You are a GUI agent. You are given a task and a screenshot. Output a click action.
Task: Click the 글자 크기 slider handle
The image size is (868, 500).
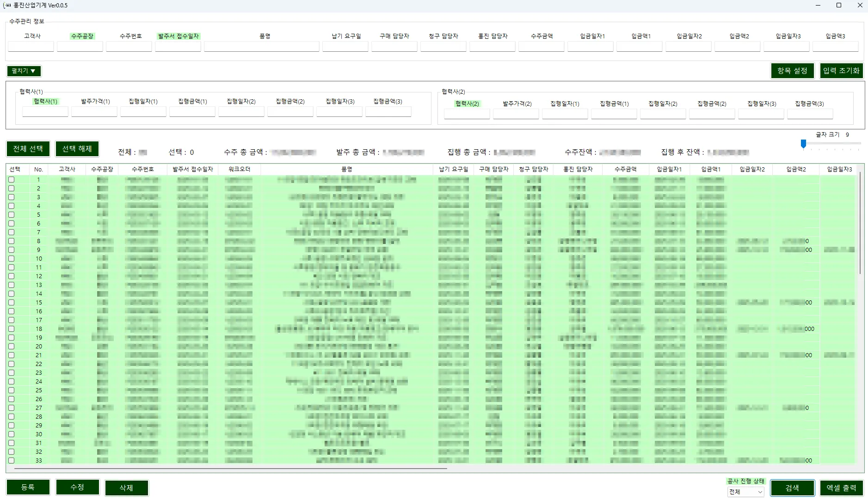coord(804,144)
